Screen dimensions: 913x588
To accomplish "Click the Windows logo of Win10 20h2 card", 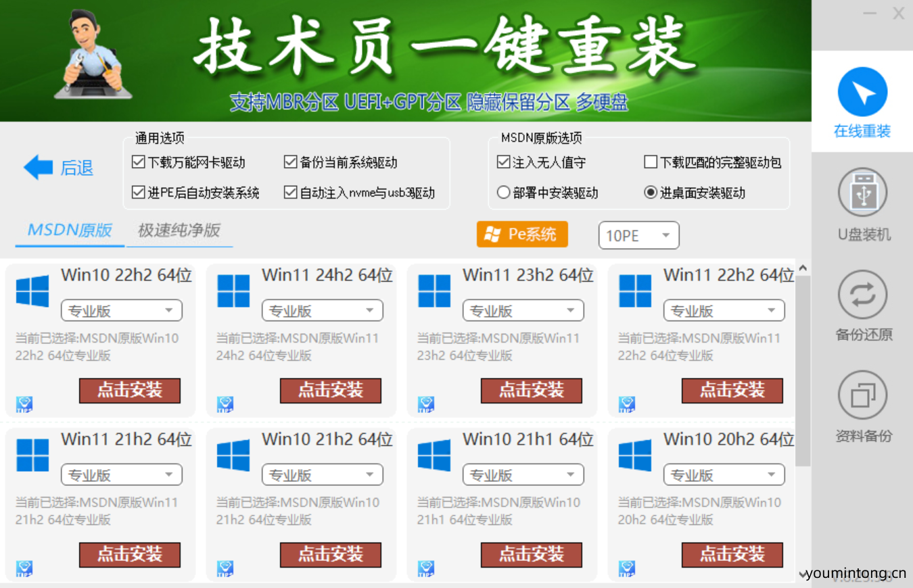I will [x=635, y=455].
